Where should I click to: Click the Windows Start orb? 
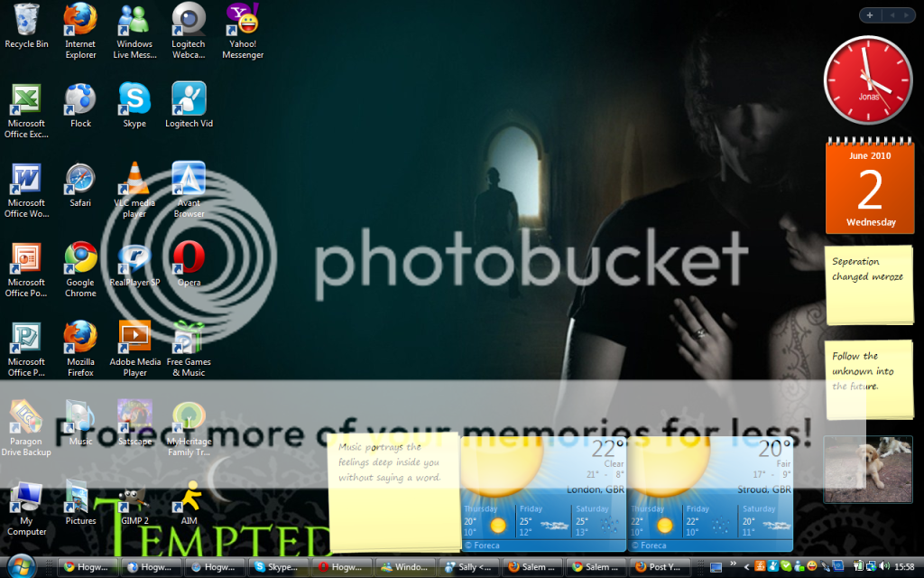tap(22, 567)
